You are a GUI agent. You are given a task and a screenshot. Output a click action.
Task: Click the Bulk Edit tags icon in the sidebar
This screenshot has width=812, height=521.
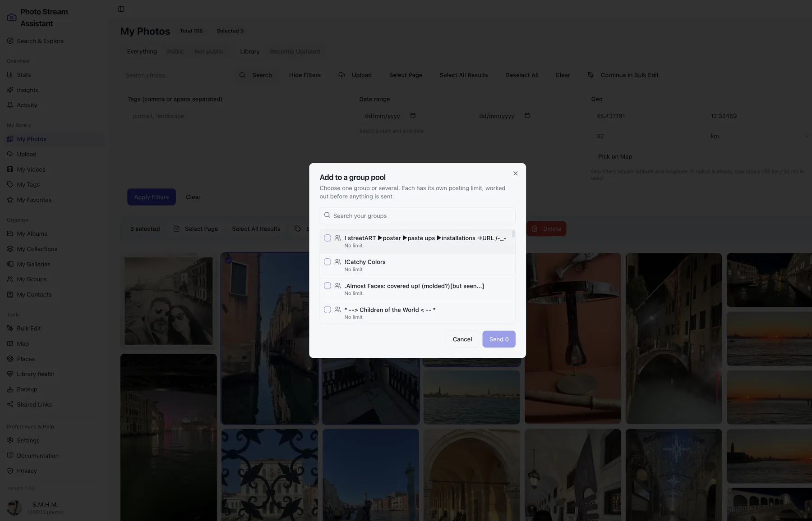point(10,328)
